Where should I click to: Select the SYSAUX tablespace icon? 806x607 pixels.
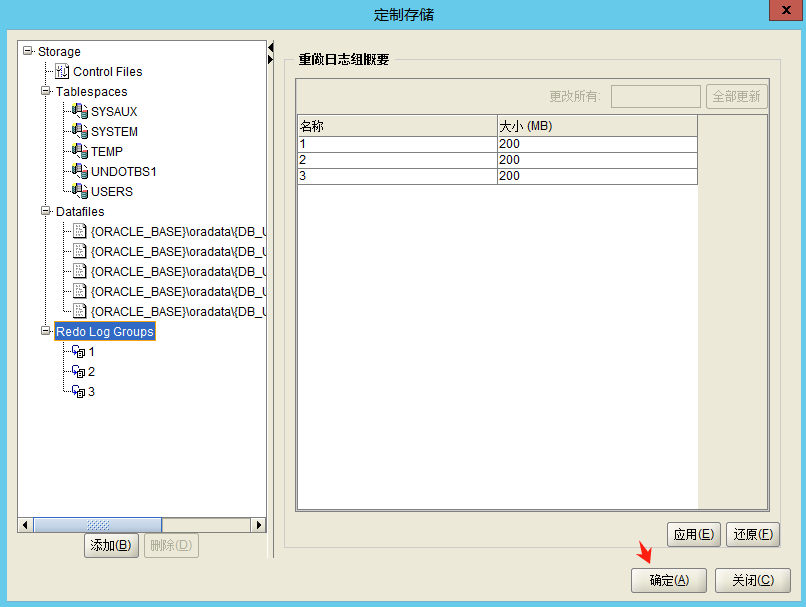pyautogui.click(x=80, y=111)
